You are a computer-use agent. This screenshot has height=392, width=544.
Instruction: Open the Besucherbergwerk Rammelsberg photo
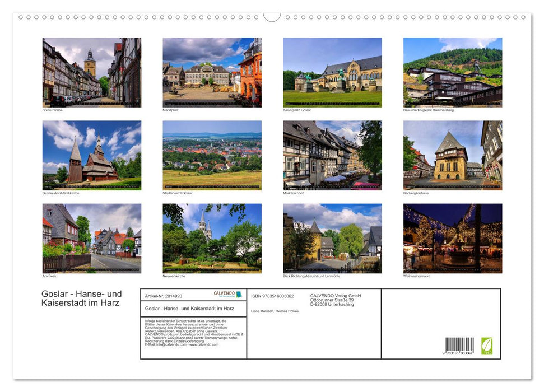(452, 72)
